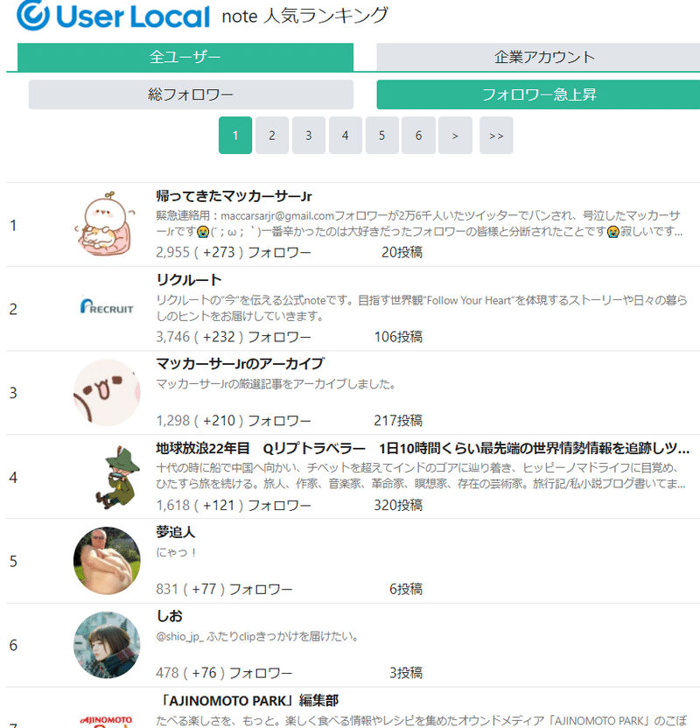Switch to the 全ユーザー tab
700x728 pixels.
coord(185,57)
